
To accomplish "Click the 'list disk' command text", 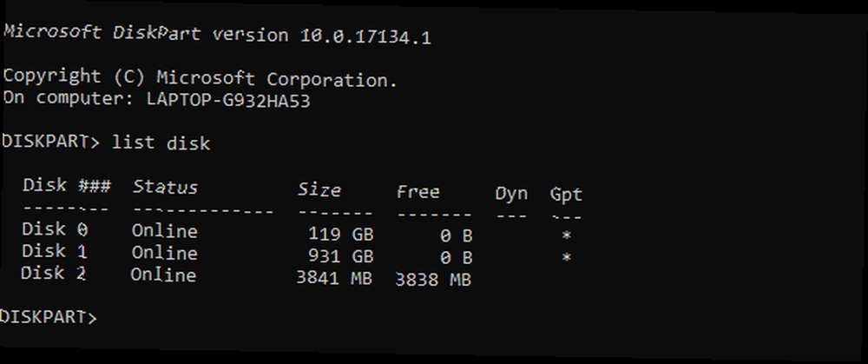I will pos(161,142).
